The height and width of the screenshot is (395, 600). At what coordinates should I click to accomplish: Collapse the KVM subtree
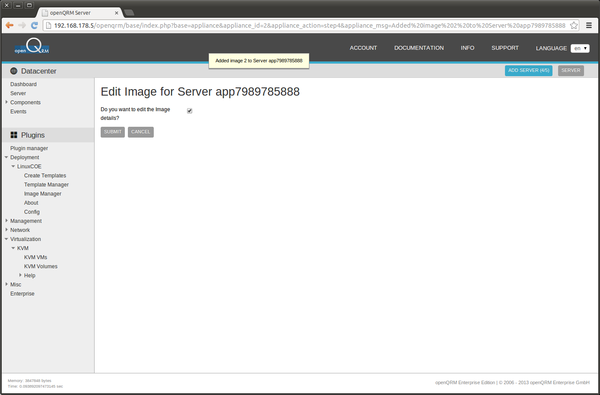(x=13, y=248)
